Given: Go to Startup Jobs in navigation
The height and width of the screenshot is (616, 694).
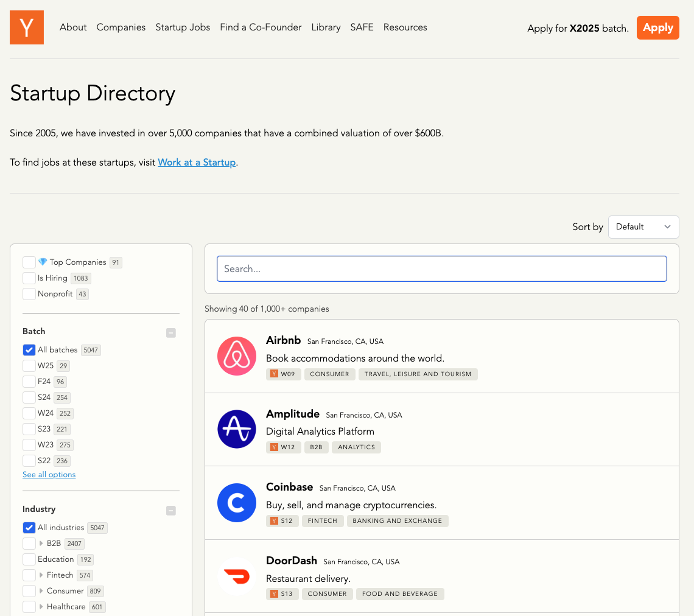Looking at the screenshot, I should 183,27.
